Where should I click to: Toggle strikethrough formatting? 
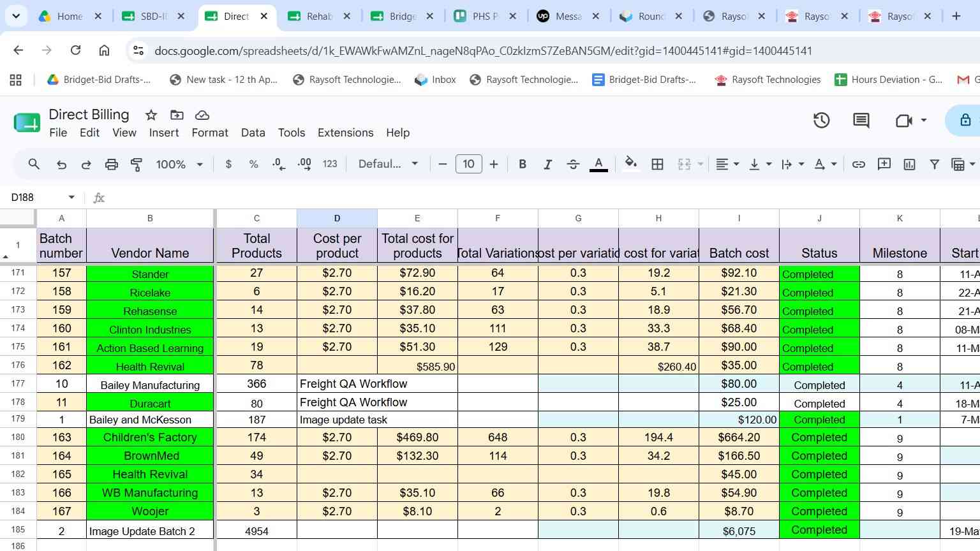coord(573,165)
